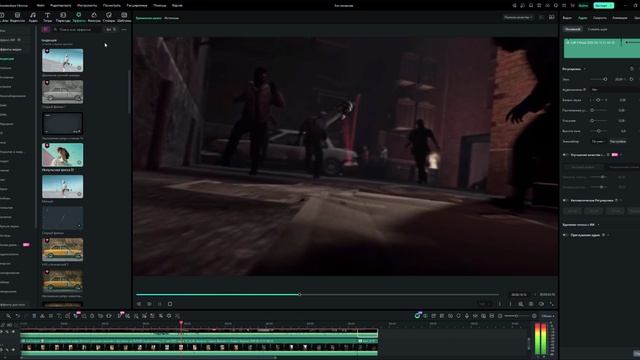Switch to the Speed tab in the properties panel
The width and height of the screenshot is (640, 360).
[600, 18]
